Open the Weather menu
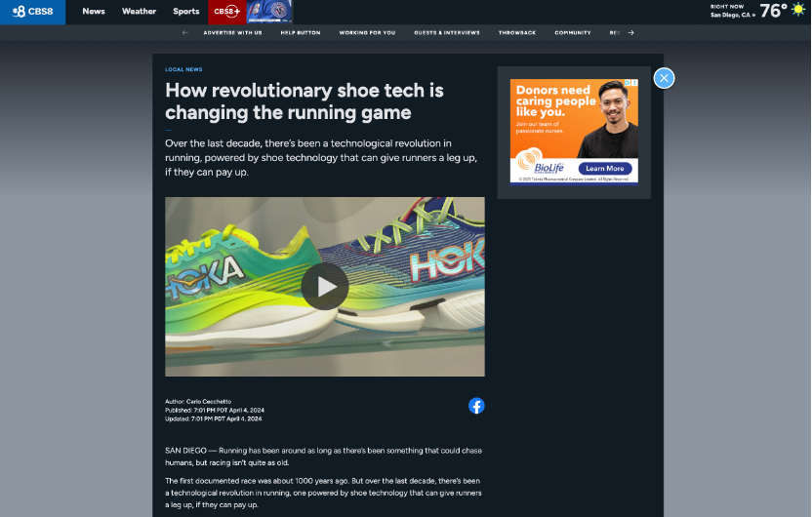 139,12
